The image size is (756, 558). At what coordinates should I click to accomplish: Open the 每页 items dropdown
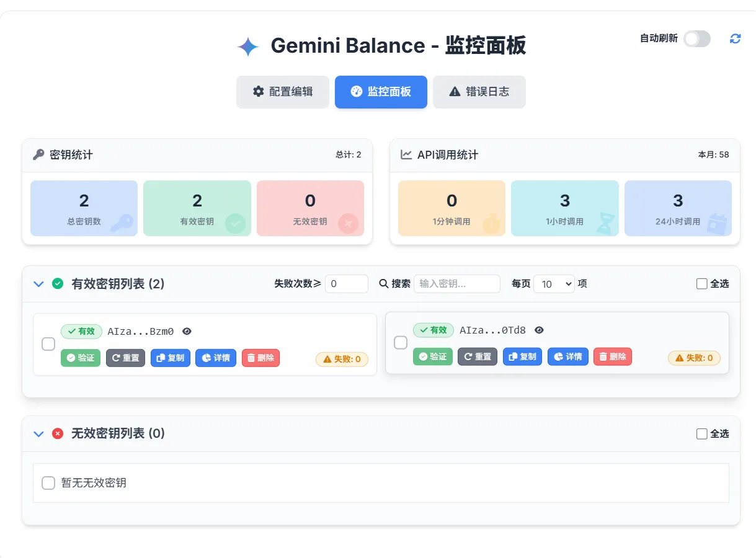(x=554, y=283)
